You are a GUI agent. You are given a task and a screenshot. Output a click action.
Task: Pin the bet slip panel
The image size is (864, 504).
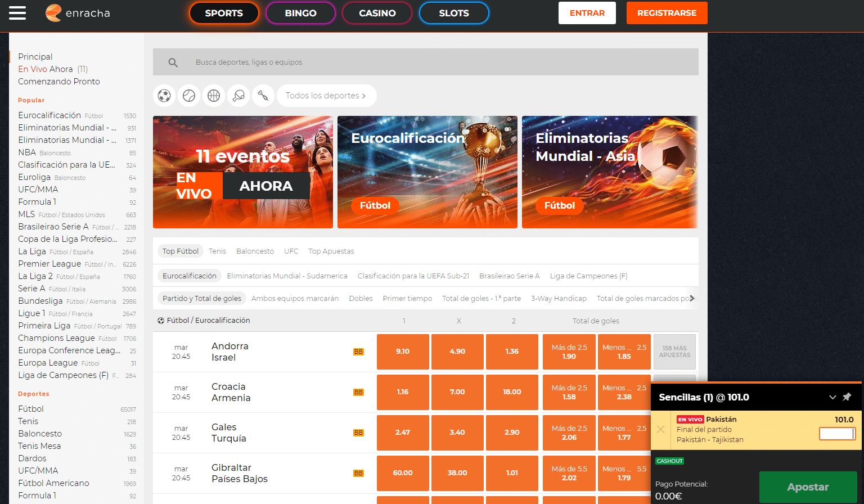[x=847, y=397]
